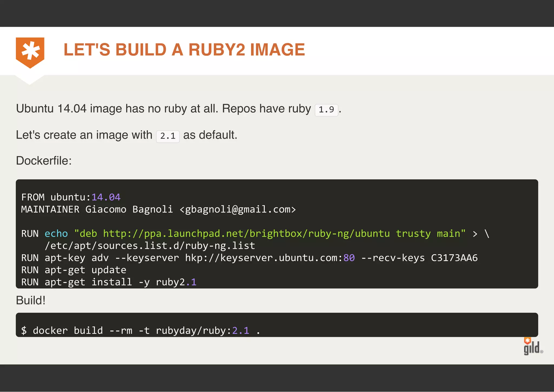Click the email gbagnoli@gmail.com
554x392 pixels.
[238, 209]
